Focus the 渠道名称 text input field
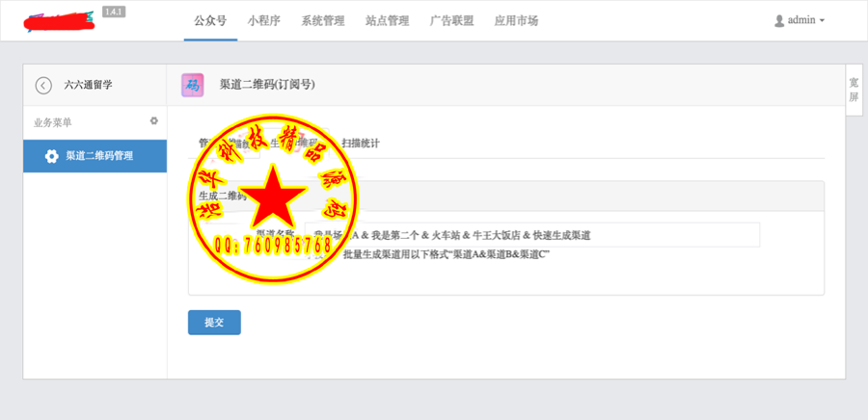 532,235
